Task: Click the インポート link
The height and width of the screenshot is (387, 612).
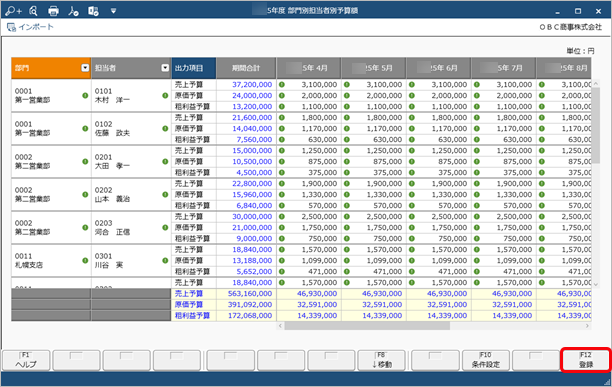Action: click(x=30, y=27)
